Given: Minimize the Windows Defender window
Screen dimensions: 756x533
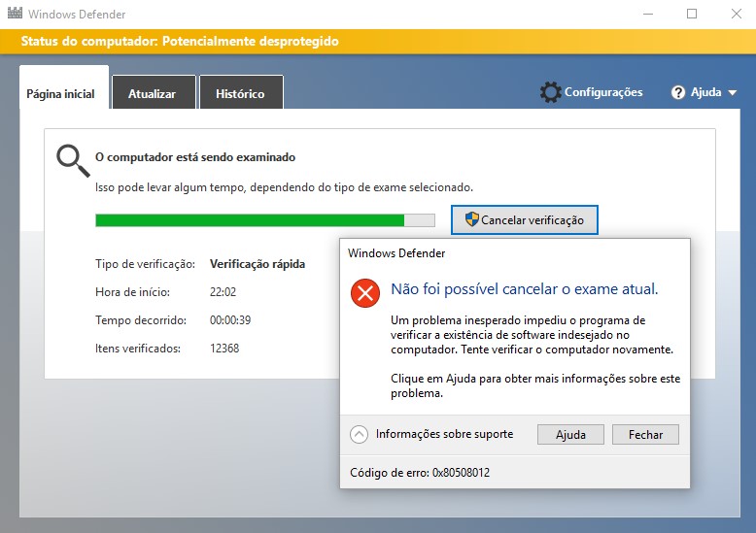Looking at the screenshot, I should pos(648,14).
